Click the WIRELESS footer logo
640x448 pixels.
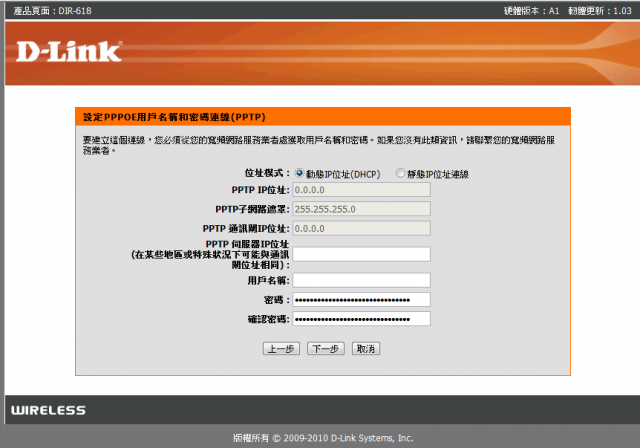[48, 410]
